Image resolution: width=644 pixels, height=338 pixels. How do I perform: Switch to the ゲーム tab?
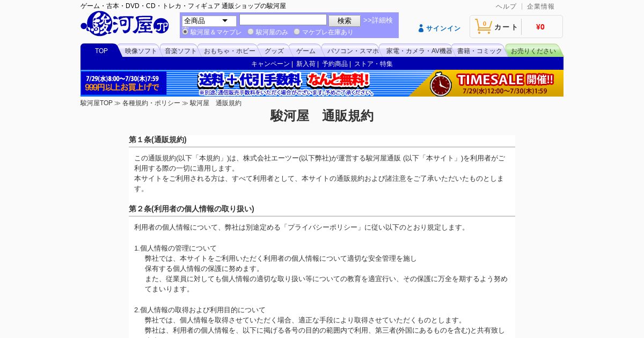point(306,51)
